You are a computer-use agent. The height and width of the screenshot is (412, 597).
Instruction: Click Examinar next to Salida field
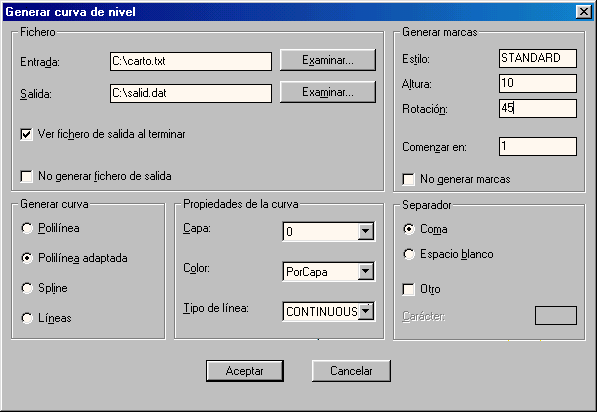point(328,92)
